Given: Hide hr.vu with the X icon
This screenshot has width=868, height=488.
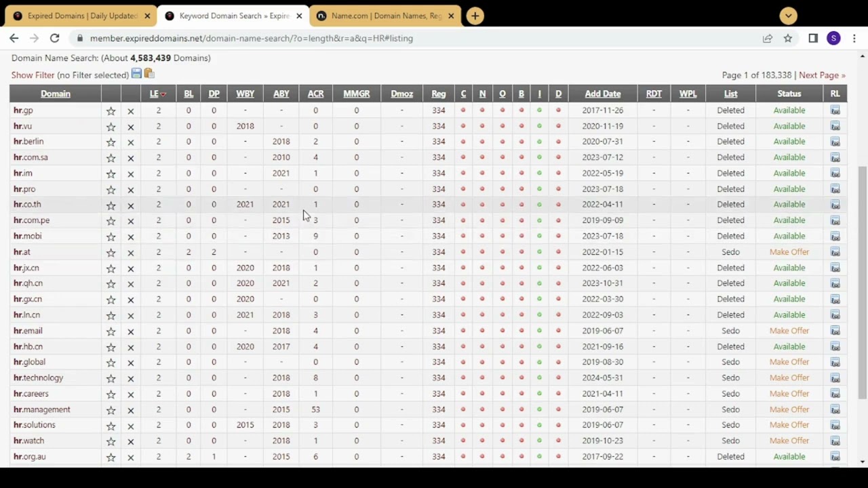Looking at the screenshot, I should 131,127.
